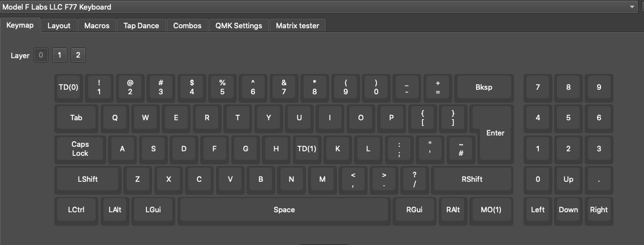Select the Enter key

495,133
